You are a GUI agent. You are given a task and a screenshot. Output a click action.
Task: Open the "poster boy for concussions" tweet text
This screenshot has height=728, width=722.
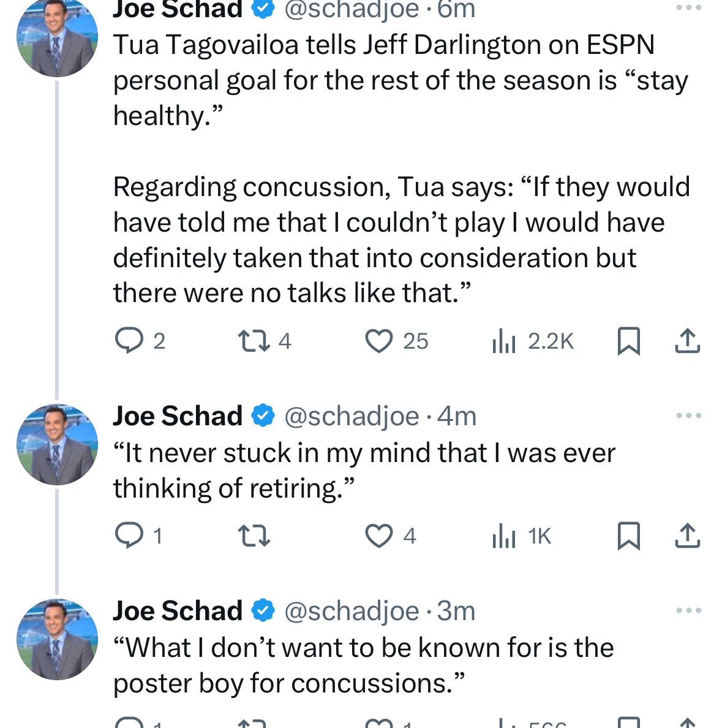(363, 665)
